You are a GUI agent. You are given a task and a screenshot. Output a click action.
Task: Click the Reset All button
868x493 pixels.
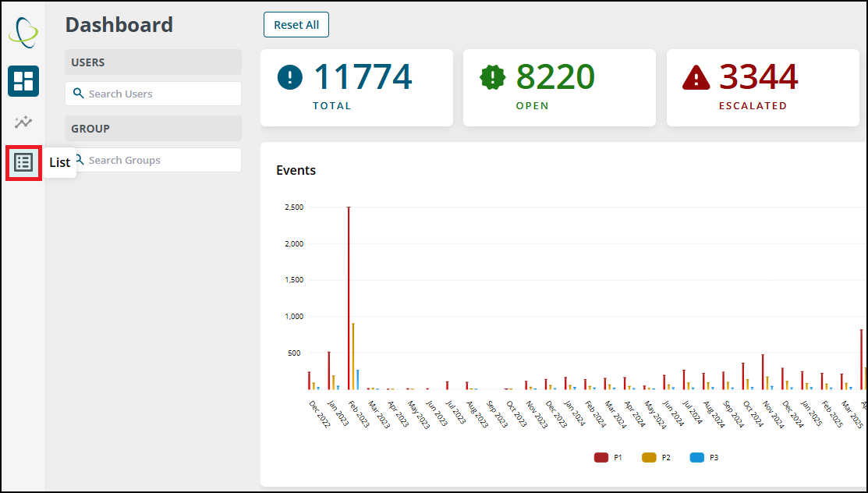click(x=296, y=25)
